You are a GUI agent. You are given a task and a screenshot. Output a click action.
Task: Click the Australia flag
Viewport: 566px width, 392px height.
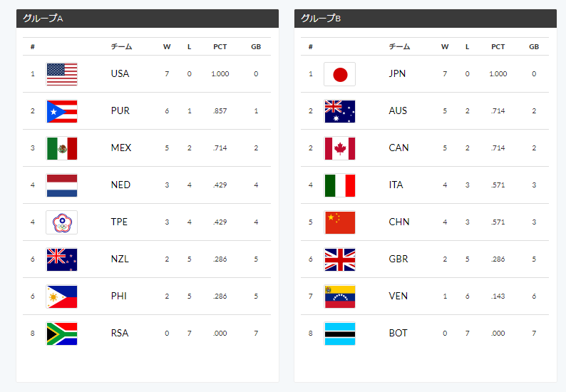point(340,111)
